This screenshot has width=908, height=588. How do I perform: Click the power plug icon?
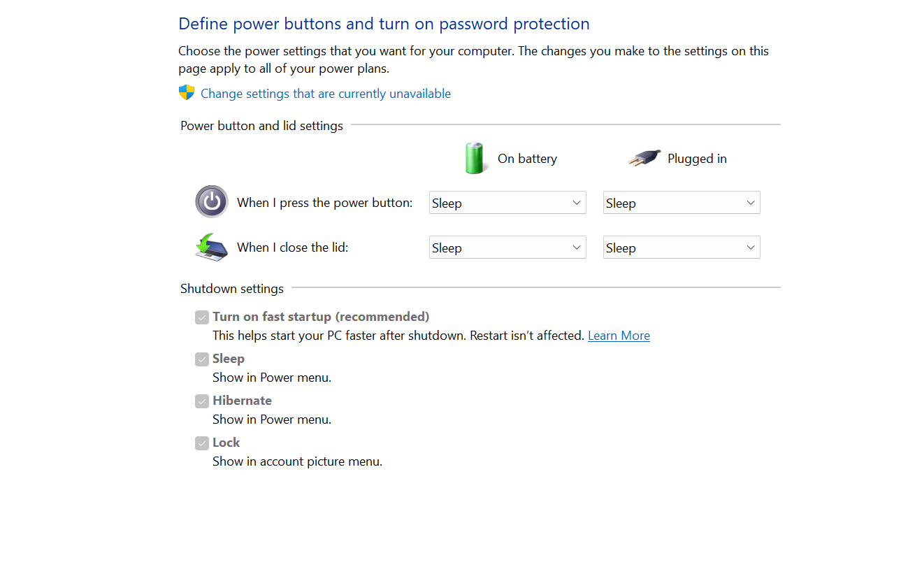tap(644, 158)
